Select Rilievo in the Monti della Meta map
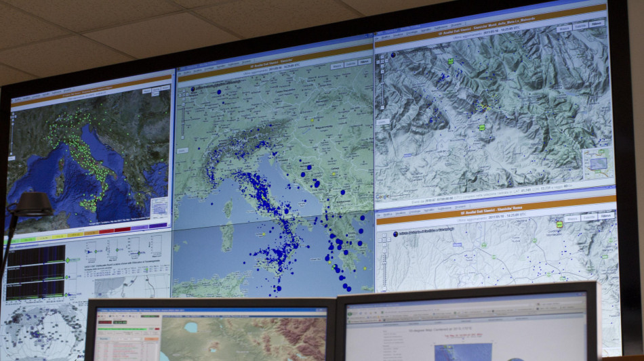Screen dimensions: 644x361 click(597, 24)
